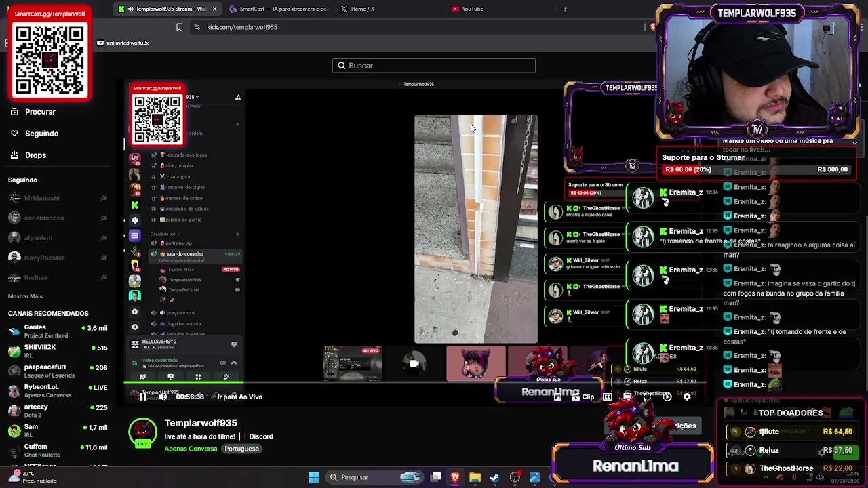The width and height of the screenshot is (868, 488).
Task: Toggle theater mode on the player
Action: coord(628,396)
